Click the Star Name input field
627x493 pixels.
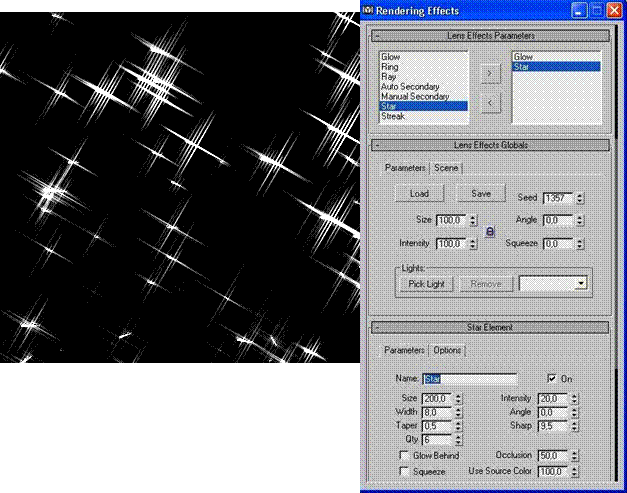click(469, 379)
